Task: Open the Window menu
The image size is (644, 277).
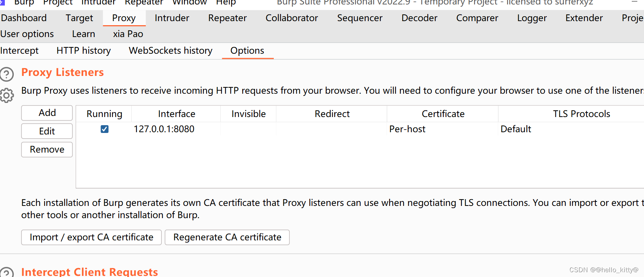Action: pos(190,3)
